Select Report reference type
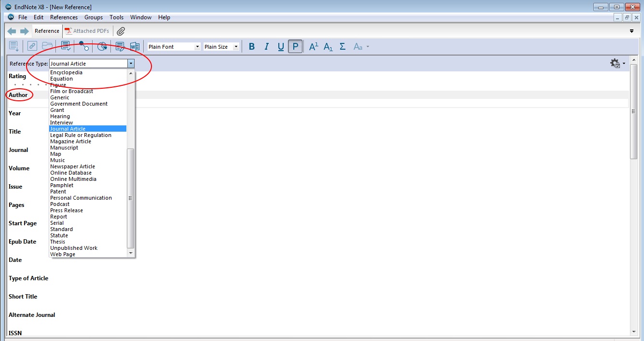Screen dimensions: 644x341 point(58,217)
